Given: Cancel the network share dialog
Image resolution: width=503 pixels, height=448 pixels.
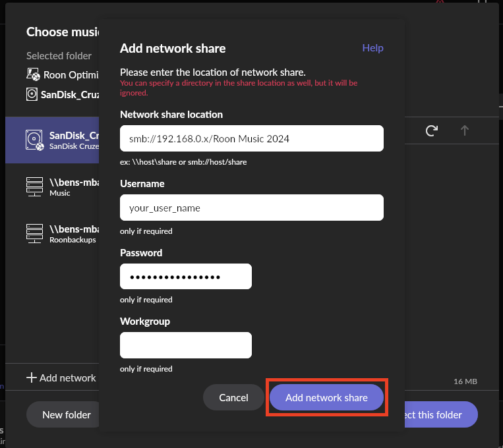Looking at the screenshot, I should point(233,397).
